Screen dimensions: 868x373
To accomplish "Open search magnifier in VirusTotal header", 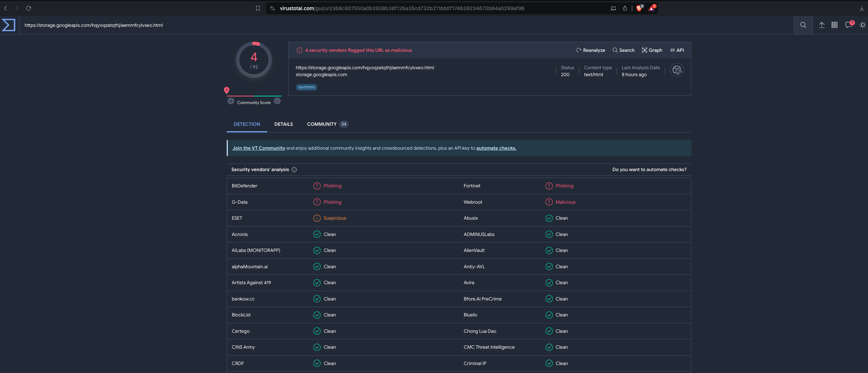I will 803,25.
